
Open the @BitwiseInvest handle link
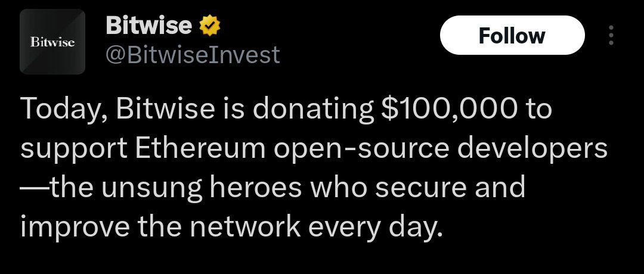tap(193, 55)
